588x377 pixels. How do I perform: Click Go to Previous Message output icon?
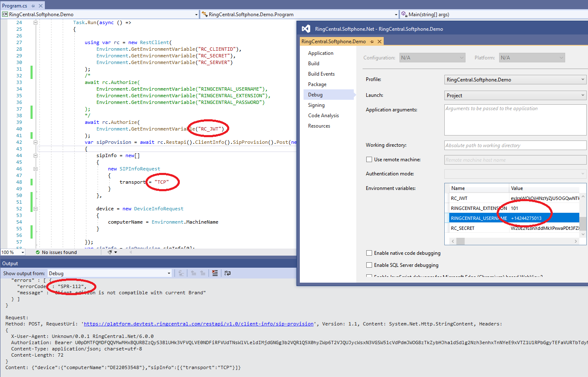(x=194, y=273)
